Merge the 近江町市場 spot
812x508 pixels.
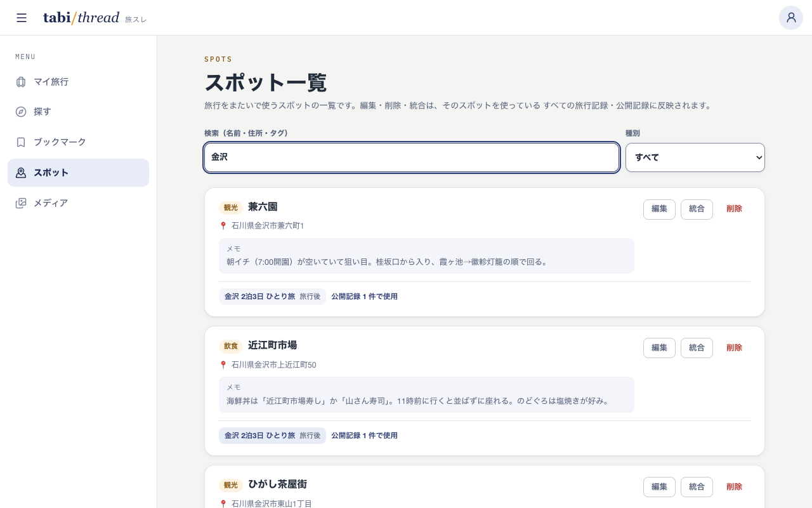[x=697, y=348]
